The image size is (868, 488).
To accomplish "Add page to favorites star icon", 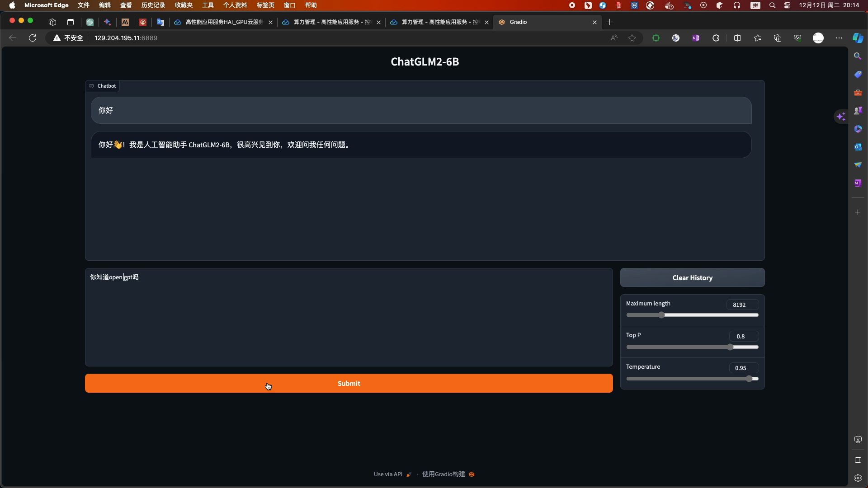I will pos(632,38).
